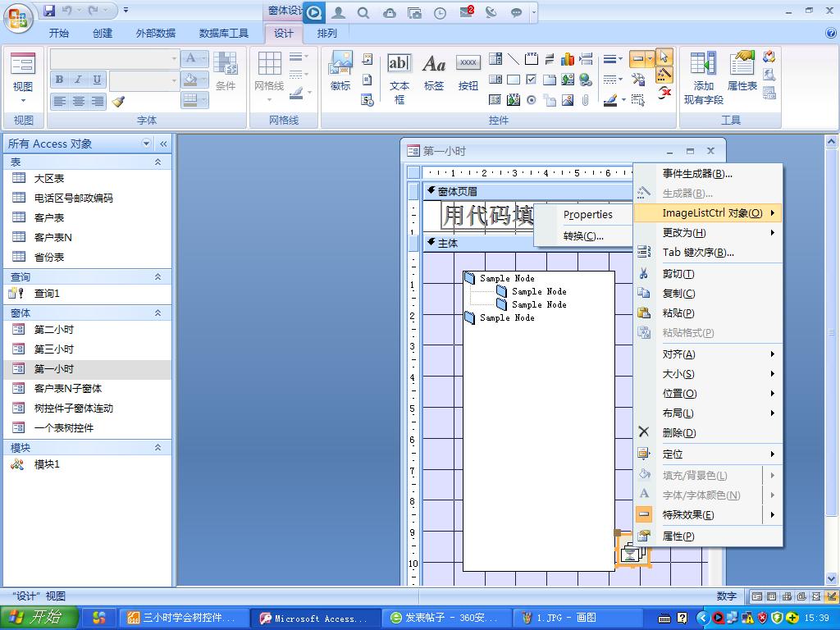The height and width of the screenshot is (630, 840).
Task: Switch to the 创建 ribbon tab
Action: tap(103, 34)
